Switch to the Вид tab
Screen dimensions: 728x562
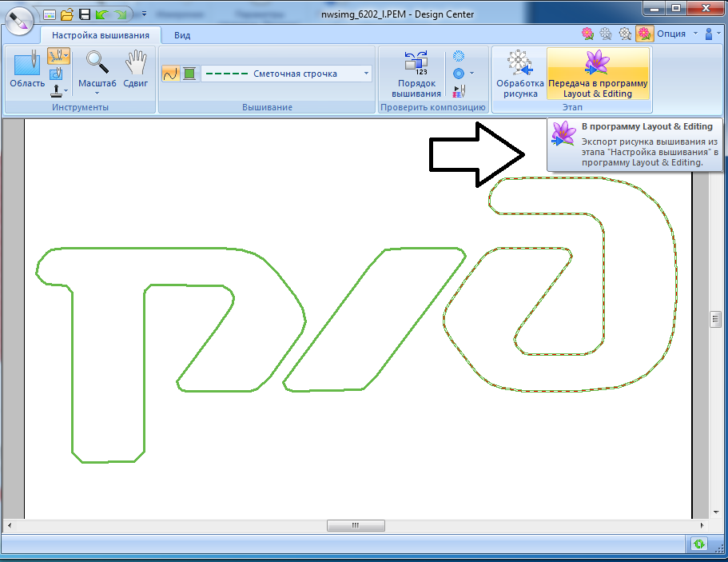point(182,35)
